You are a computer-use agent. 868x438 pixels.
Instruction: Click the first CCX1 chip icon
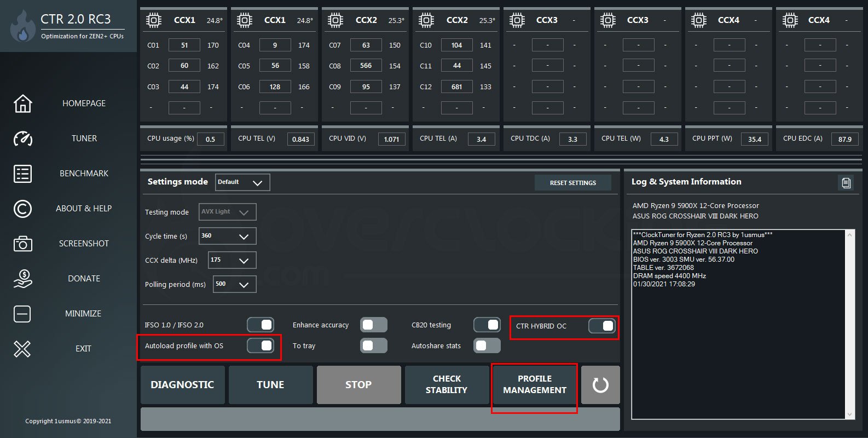[154, 21]
